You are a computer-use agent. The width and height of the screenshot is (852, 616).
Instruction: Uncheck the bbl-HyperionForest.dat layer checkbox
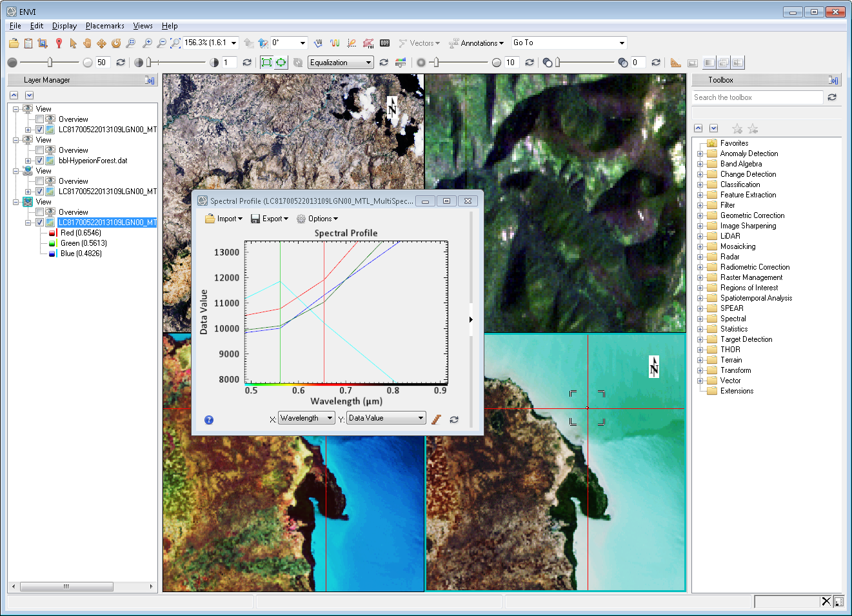39,161
